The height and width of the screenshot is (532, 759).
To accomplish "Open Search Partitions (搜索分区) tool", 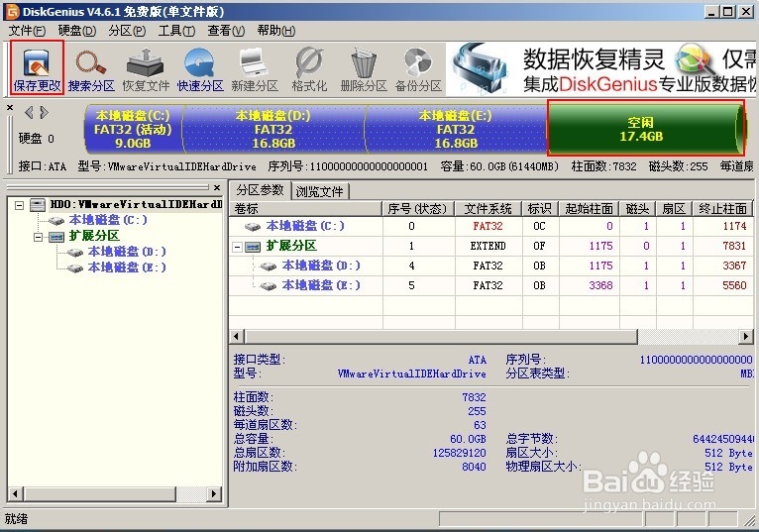I will tap(91, 69).
